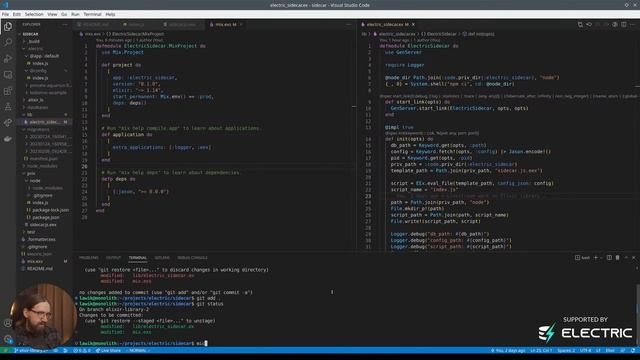Screen dimensions: 640x360
Task: Click the terminal split icon
Action: [x=609, y=258]
